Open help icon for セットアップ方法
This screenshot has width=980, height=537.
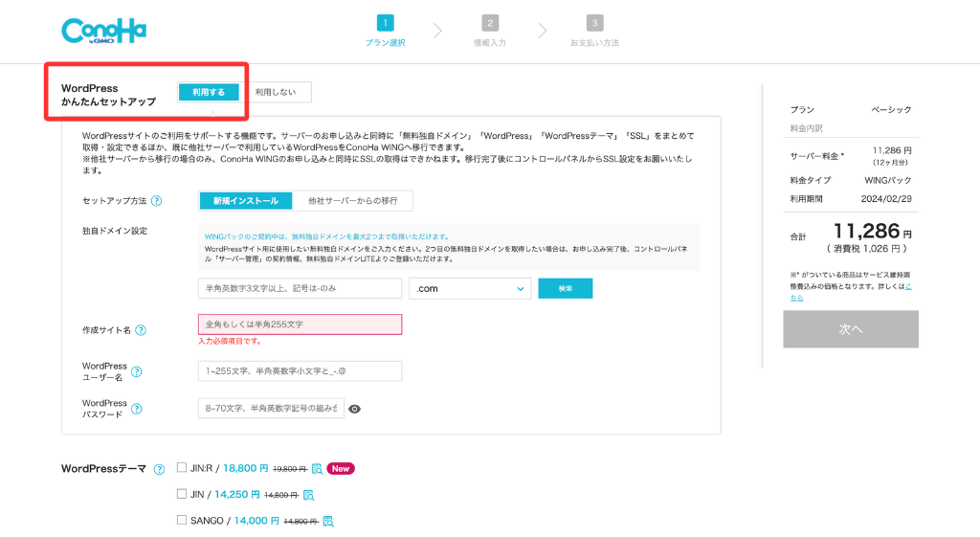157,201
